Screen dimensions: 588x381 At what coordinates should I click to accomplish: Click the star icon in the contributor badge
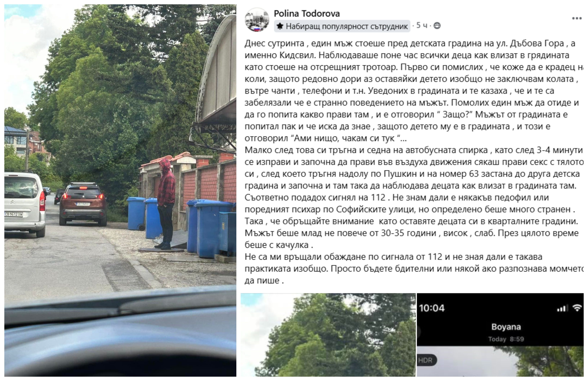(x=280, y=26)
